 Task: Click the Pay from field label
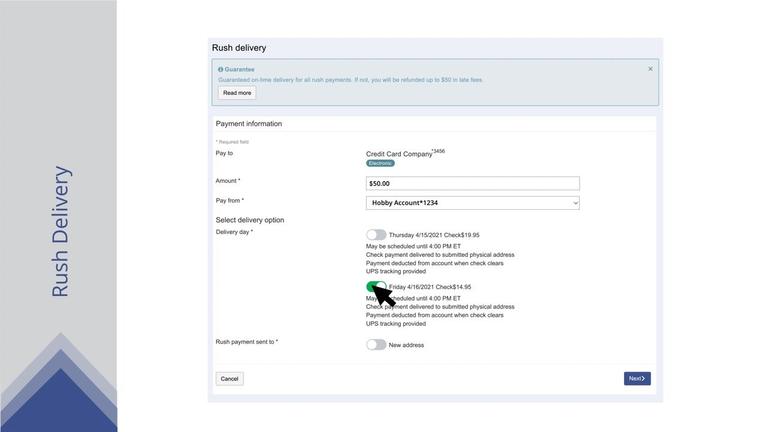[x=229, y=201]
